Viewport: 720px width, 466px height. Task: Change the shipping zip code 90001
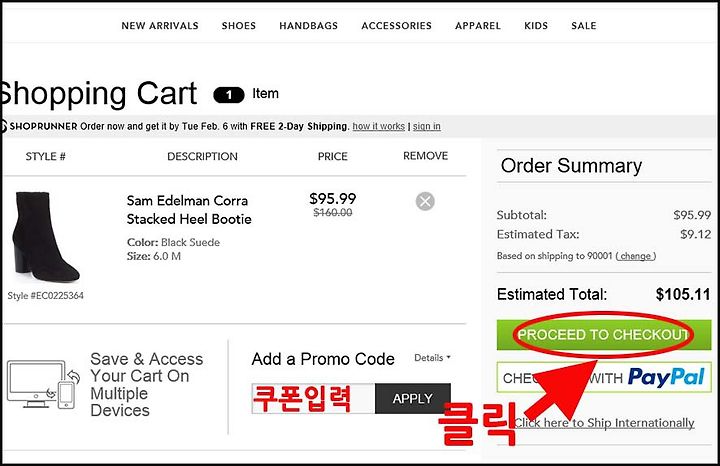[x=636, y=256]
